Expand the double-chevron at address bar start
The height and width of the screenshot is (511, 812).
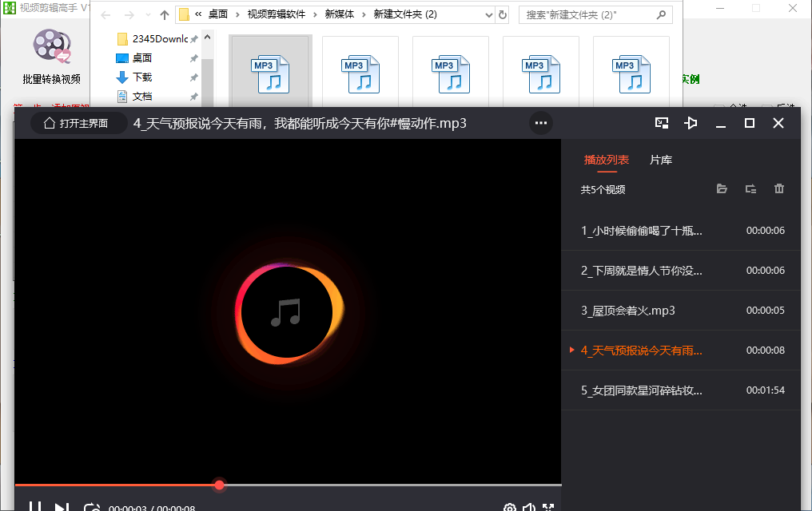coord(198,14)
